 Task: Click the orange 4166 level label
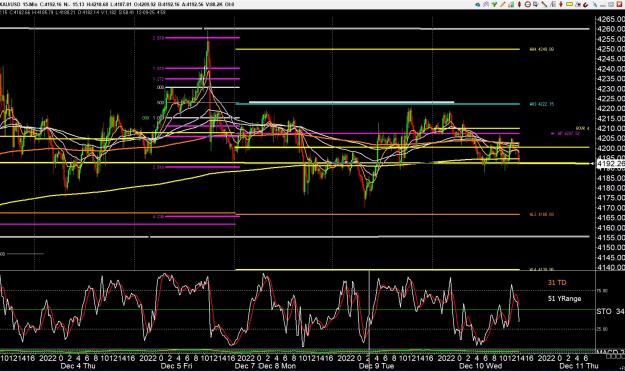(x=541, y=214)
